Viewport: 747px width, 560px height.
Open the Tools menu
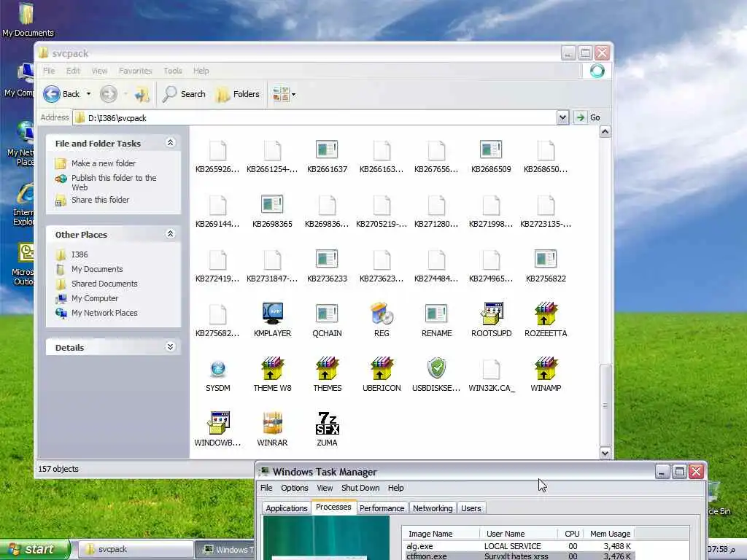tap(172, 71)
